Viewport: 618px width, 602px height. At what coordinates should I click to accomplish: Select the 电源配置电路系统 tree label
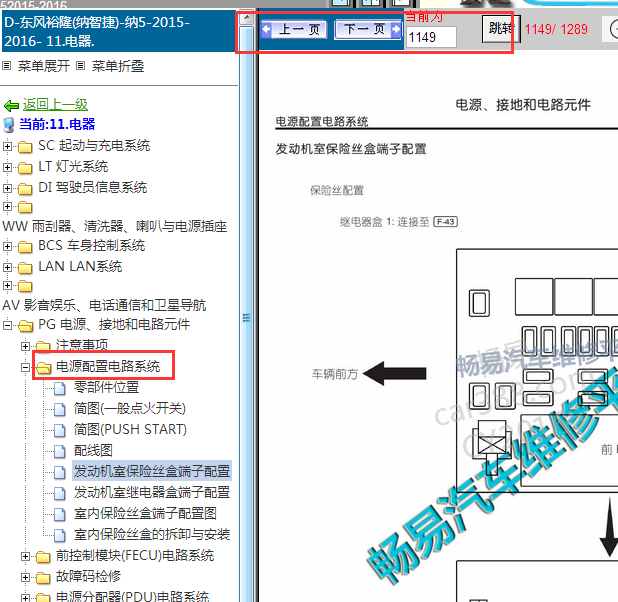[108, 366]
